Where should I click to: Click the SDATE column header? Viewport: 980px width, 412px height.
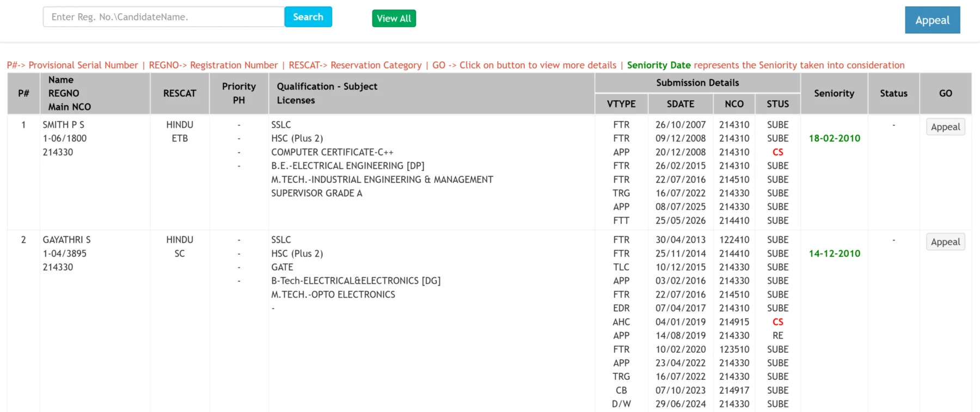(x=681, y=103)
